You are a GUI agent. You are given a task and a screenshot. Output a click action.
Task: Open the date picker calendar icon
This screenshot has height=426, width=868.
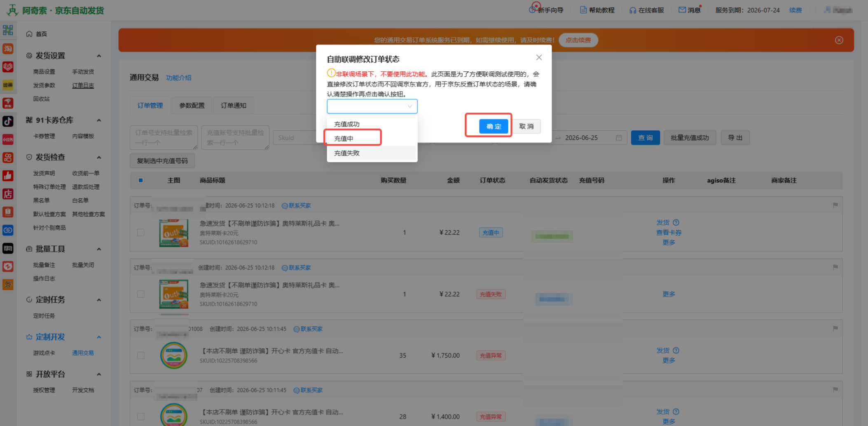[618, 138]
